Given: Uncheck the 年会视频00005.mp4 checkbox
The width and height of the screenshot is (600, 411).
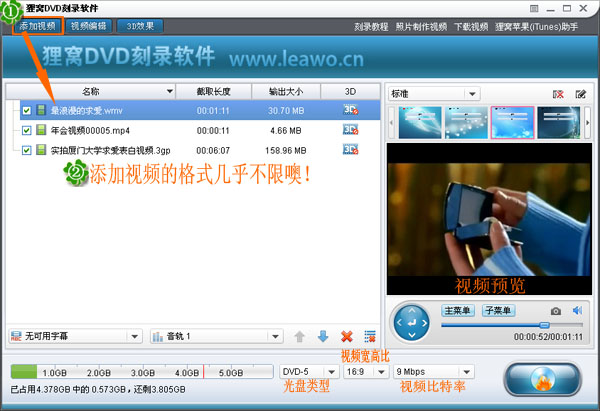Looking at the screenshot, I should (x=26, y=130).
